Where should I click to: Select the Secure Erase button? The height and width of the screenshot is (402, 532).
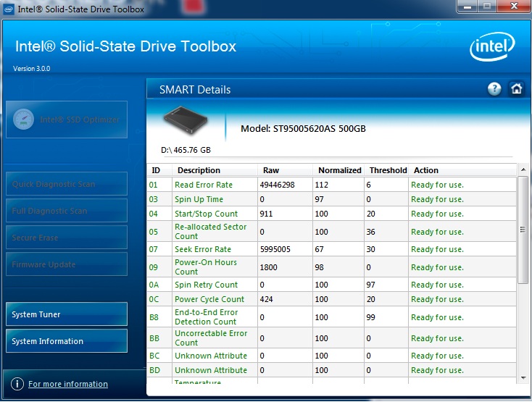point(66,238)
